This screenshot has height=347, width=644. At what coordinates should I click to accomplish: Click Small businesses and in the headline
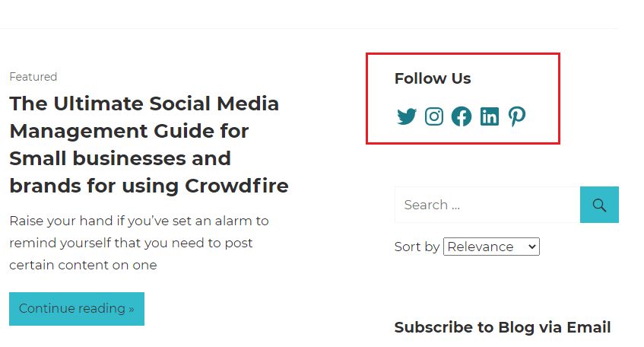pyautogui.click(x=119, y=158)
